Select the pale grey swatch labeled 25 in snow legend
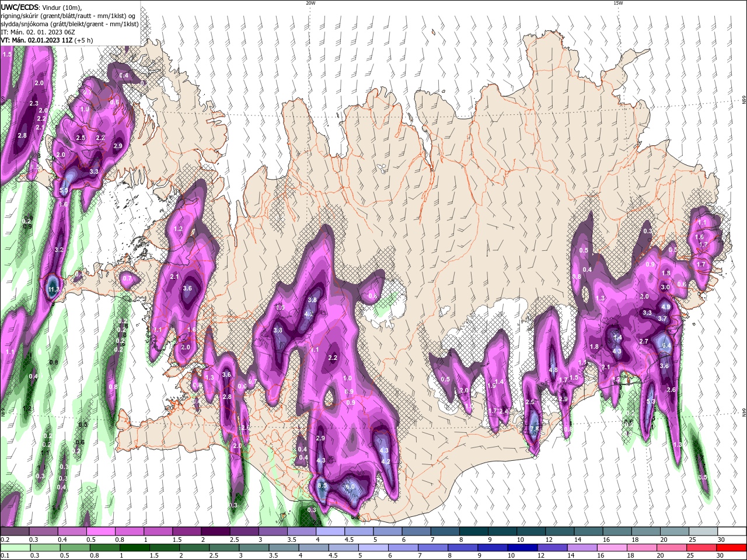 703,531
